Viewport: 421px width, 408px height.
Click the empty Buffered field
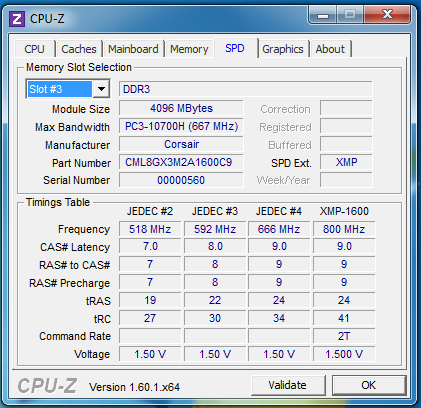(x=346, y=144)
